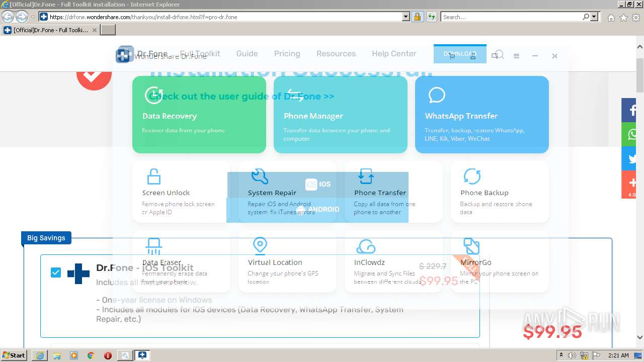
Task: Launch the Phone Backup tool
Action: point(500,192)
